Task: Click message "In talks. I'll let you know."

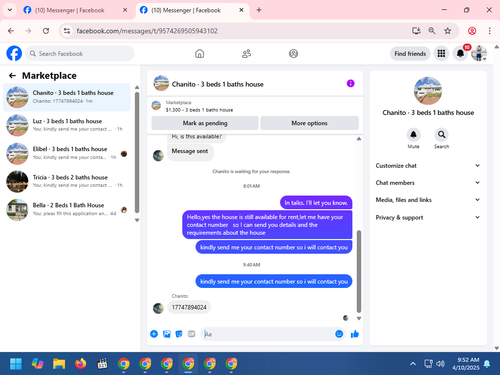Action: pyautogui.click(x=316, y=202)
